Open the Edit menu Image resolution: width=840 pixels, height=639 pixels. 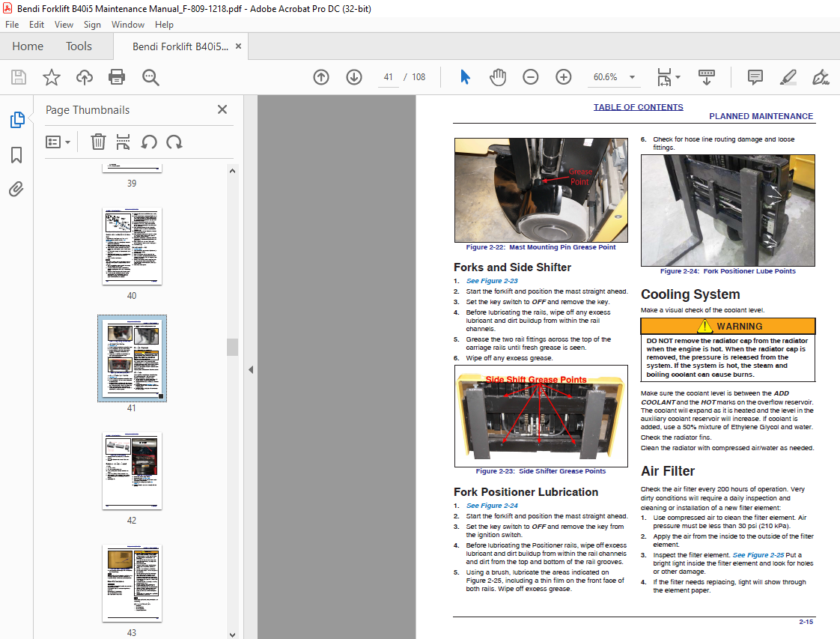coord(37,25)
